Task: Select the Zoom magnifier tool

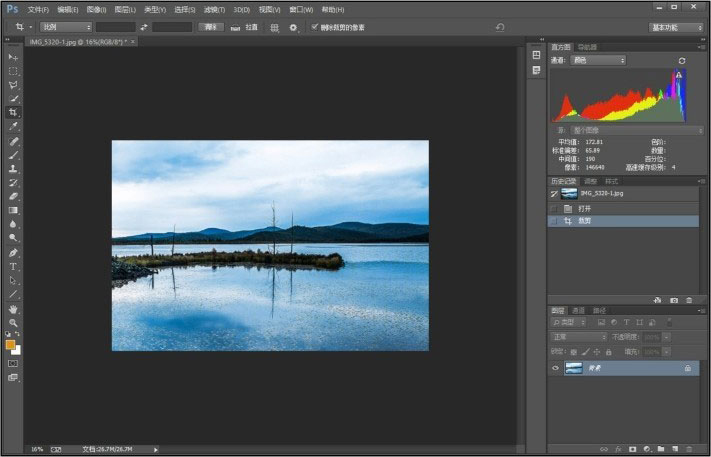Action: (x=14, y=323)
